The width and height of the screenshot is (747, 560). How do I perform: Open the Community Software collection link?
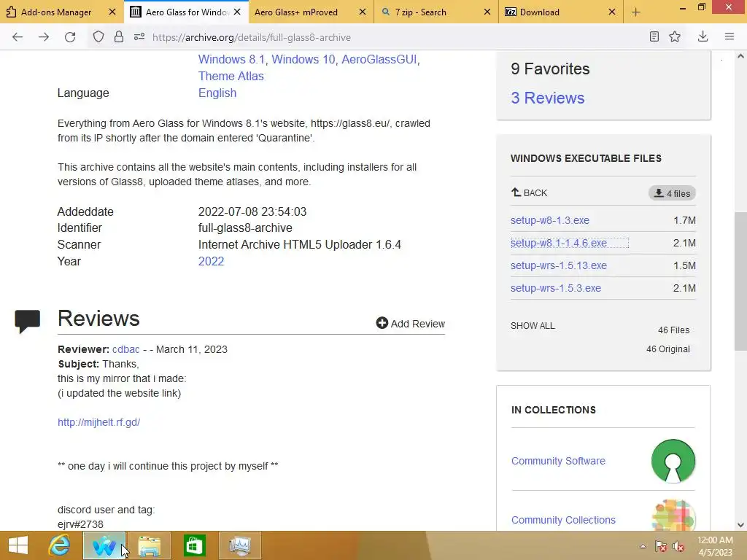tap(558, 461)
